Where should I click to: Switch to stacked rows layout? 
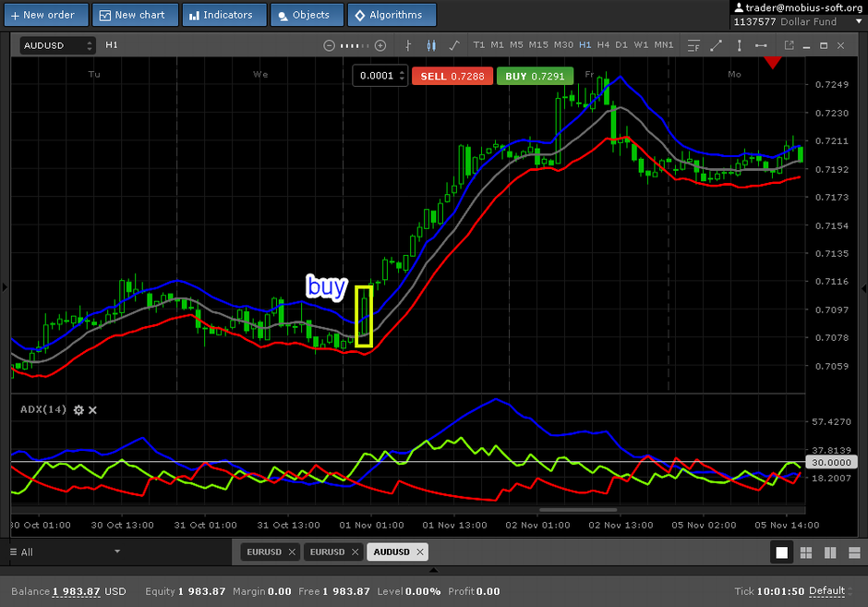(854, 552)
